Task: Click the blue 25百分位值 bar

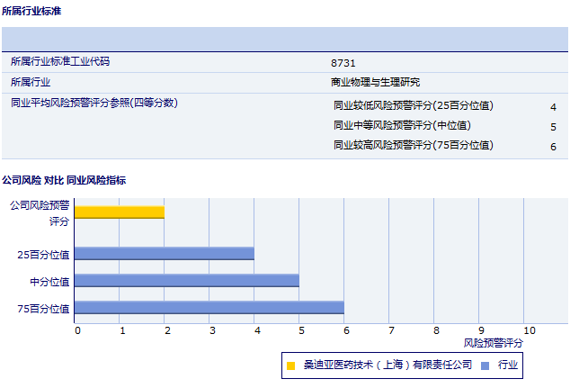Action: pyautogui.click(x=165, y=254)
